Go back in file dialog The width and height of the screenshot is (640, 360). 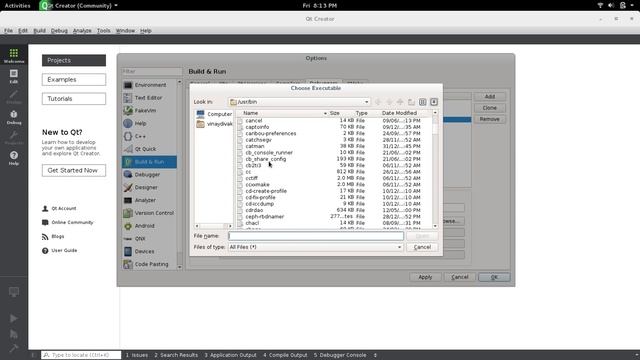(378, 102)
